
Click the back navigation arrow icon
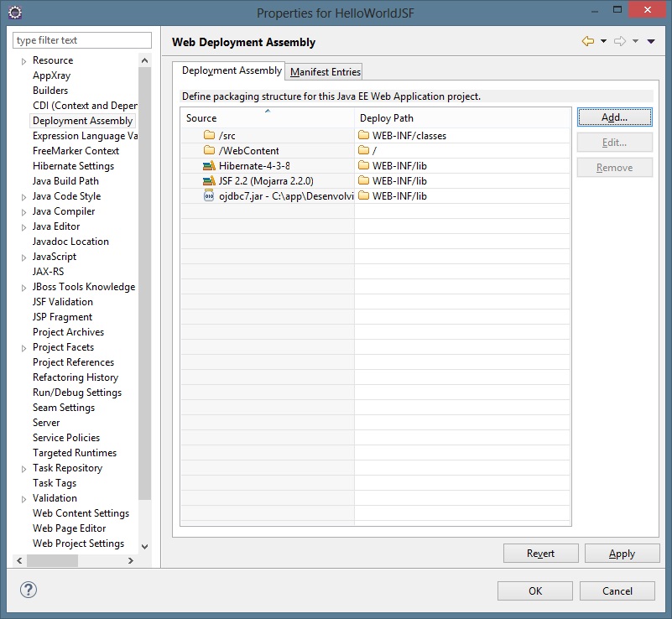click(588, 41)
